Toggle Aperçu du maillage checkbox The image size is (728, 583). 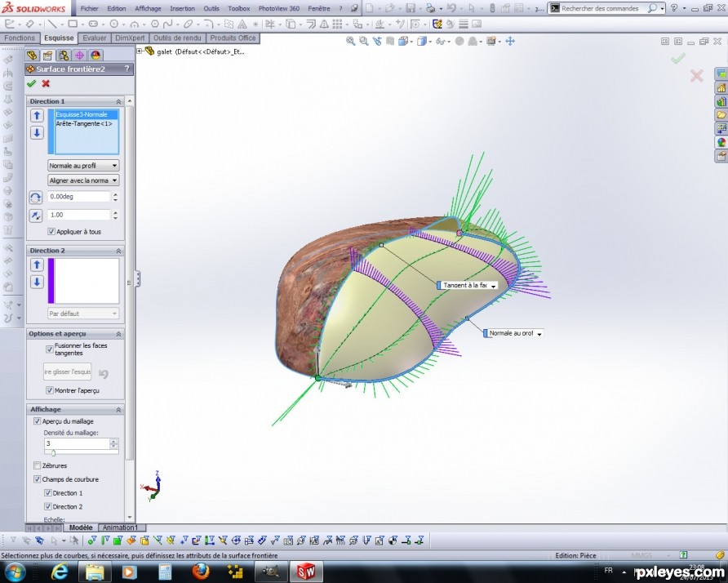[x=38, y=421]
